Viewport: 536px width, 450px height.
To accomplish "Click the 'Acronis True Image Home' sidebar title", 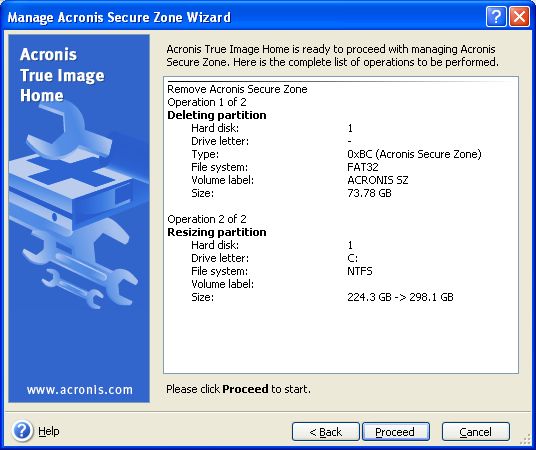I will [62, 75].
